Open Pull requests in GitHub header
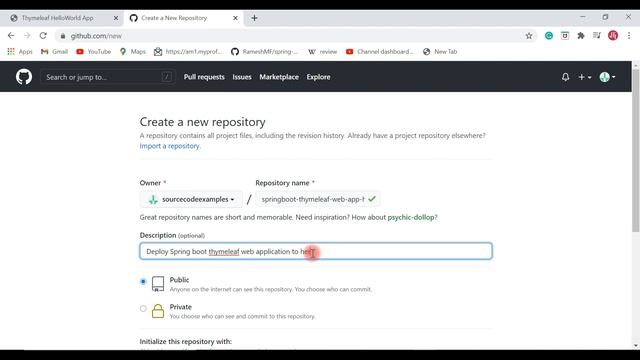The width and height of the screenshot is (640, 360). click(x=204, y=77)
